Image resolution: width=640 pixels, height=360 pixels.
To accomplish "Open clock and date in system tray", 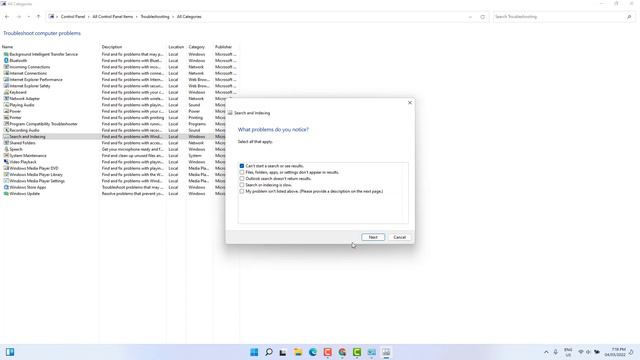I will click(615, 352).
